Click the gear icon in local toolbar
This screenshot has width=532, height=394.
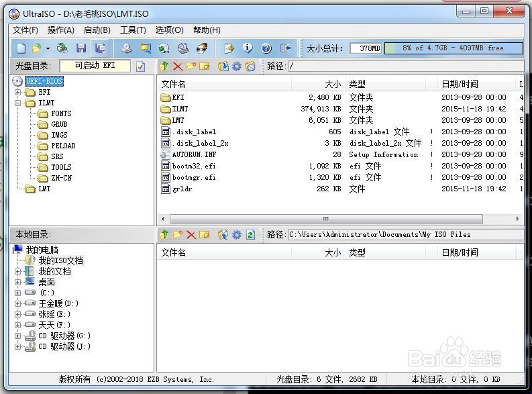pos(237,234)
